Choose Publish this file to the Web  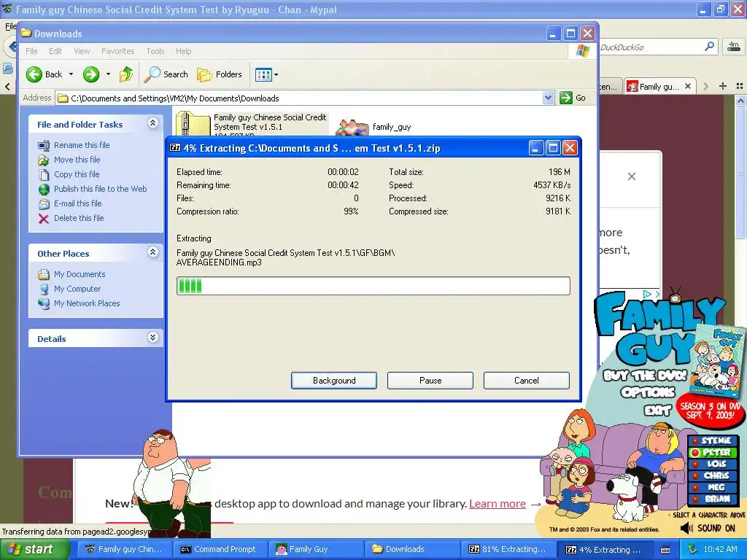point(100,189)
